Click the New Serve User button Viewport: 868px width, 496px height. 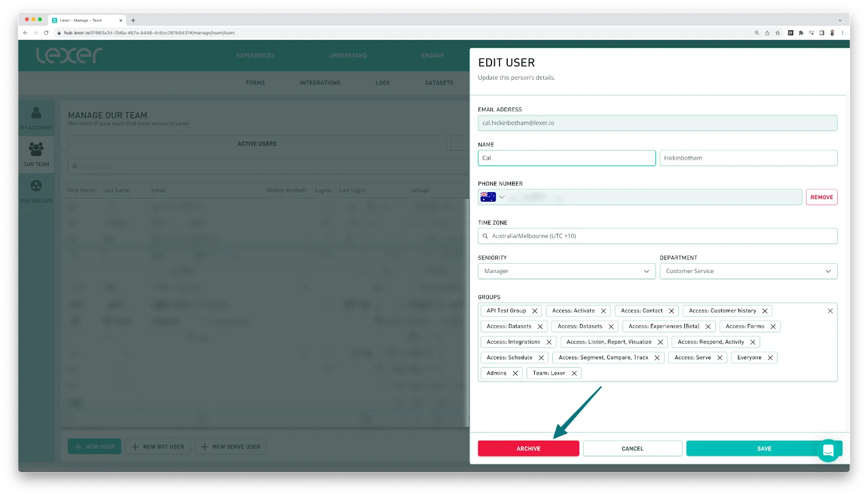tap(231, 447)
